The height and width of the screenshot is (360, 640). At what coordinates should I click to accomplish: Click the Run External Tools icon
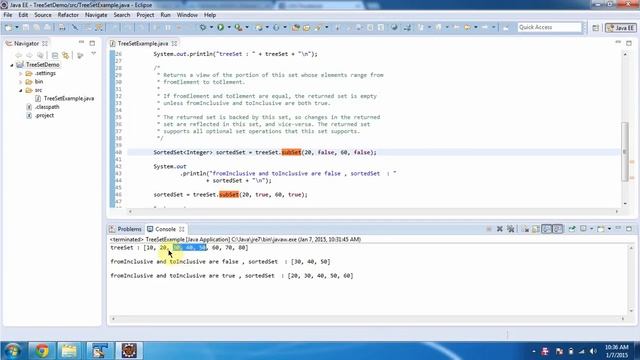coord(238,27)
